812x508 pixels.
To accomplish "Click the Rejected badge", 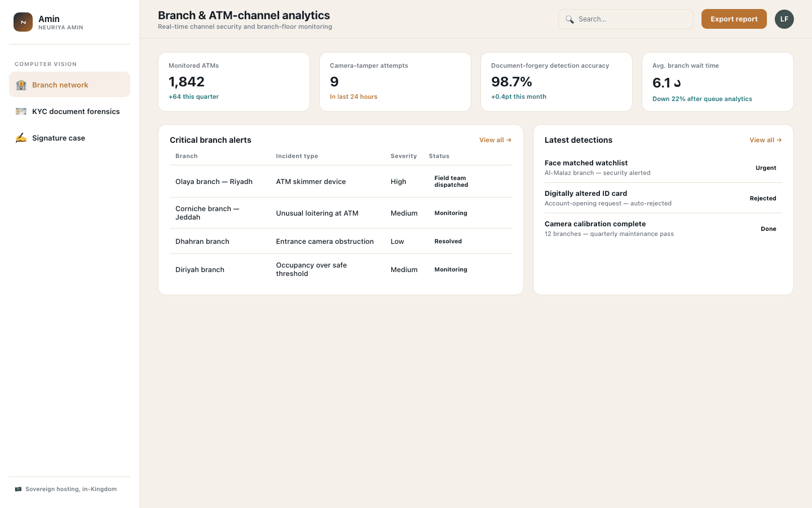I will point(763,198).
